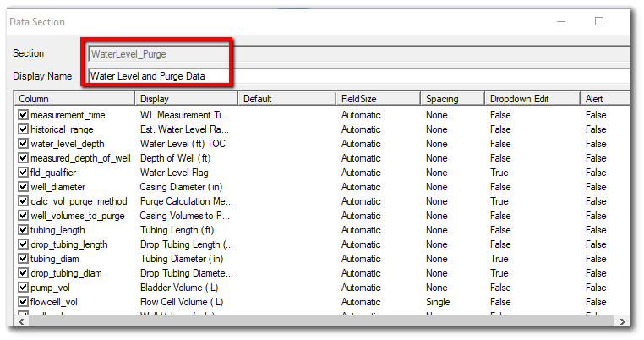Click Dropdown Edit True for calc_vol_purge_method
644x340 pixels.
tap(499, 201)
